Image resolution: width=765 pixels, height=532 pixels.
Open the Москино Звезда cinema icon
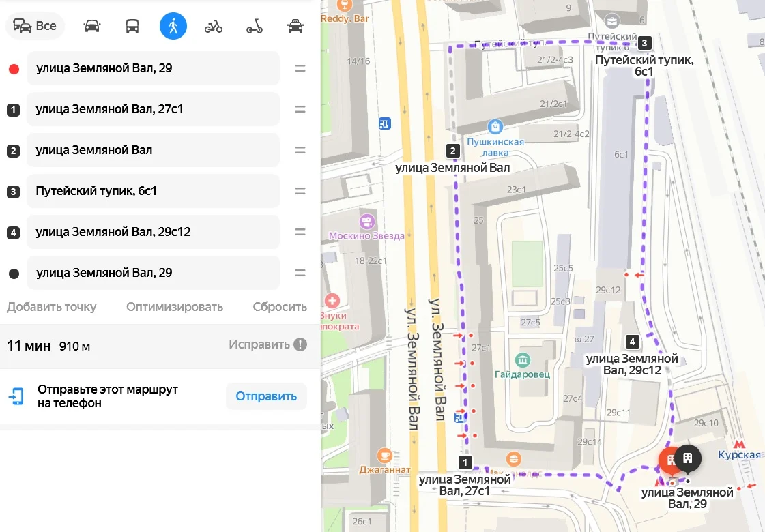[x=367, y=222]
